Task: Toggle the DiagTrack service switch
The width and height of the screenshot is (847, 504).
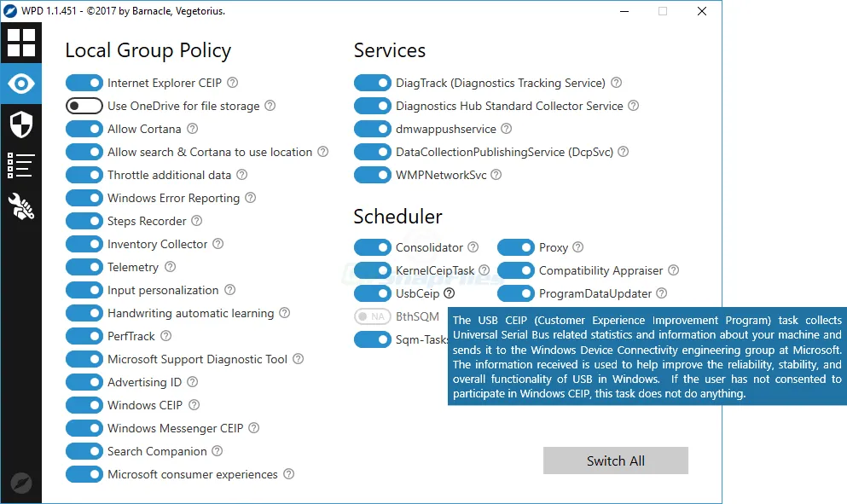Action: (373, 83)
